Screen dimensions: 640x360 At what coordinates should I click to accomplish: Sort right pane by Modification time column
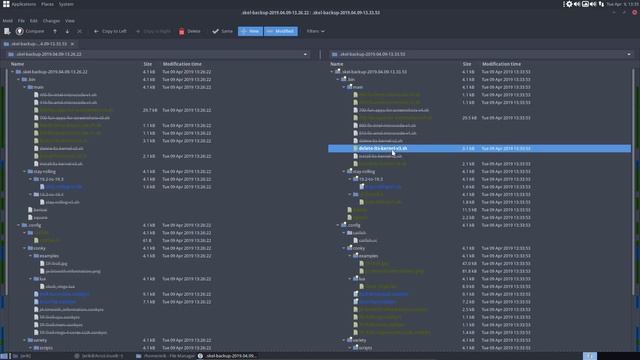(501, 64)
